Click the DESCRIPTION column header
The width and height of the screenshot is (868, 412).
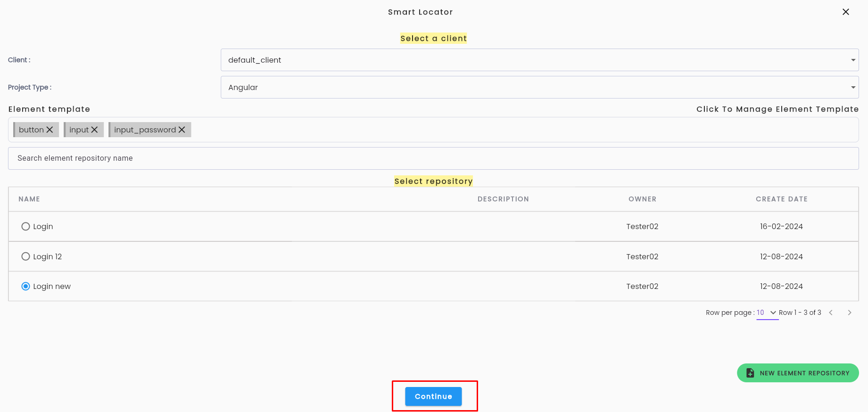(503, 199)
